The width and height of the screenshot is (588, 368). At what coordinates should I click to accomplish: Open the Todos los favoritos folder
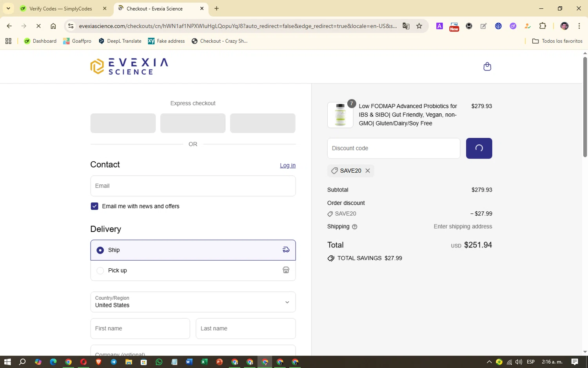pyautogui.click(x=557, y=41)
